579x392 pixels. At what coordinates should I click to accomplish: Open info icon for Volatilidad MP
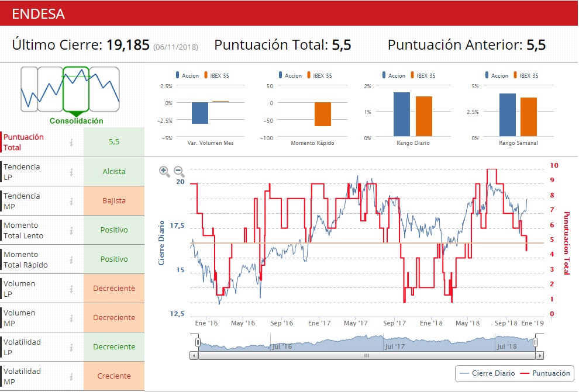(x=71, y=376)
